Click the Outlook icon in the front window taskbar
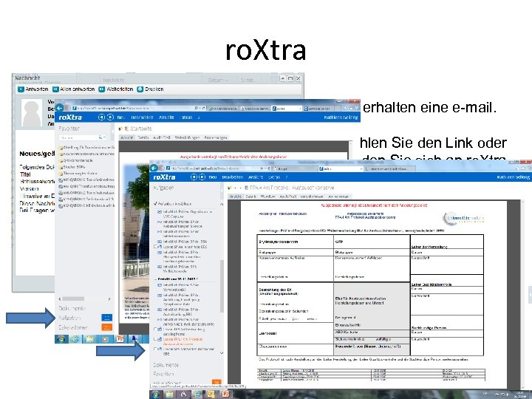 (x=211, y=395)
